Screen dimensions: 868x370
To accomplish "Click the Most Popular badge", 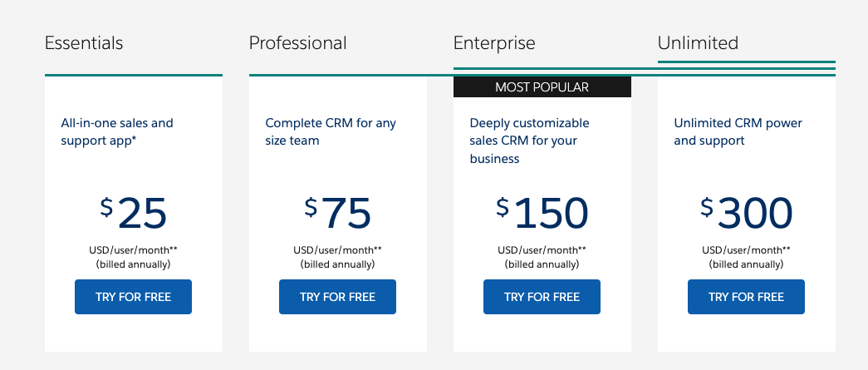I will pos(542,87).
